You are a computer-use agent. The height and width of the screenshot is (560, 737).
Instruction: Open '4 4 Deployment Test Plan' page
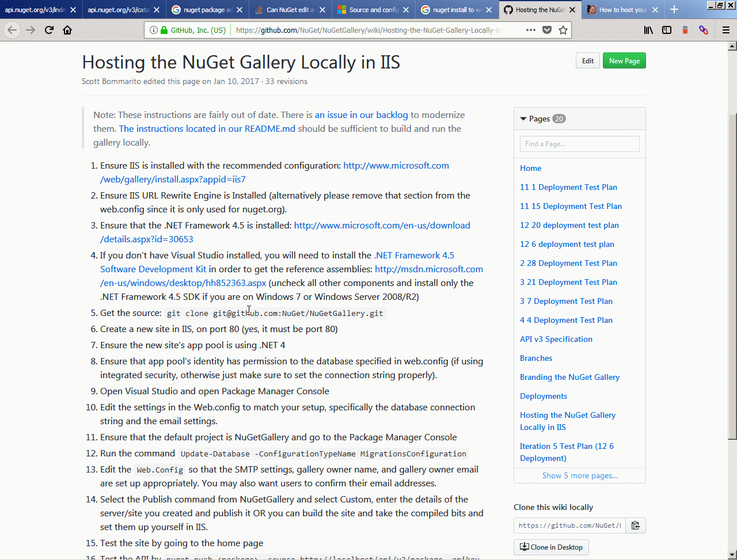point(566,320)
